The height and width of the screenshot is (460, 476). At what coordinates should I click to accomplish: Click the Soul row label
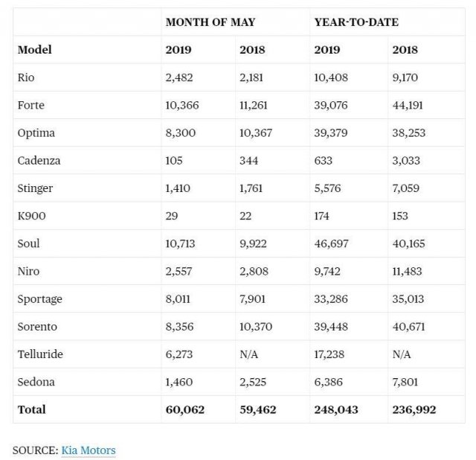click(28, 243)
